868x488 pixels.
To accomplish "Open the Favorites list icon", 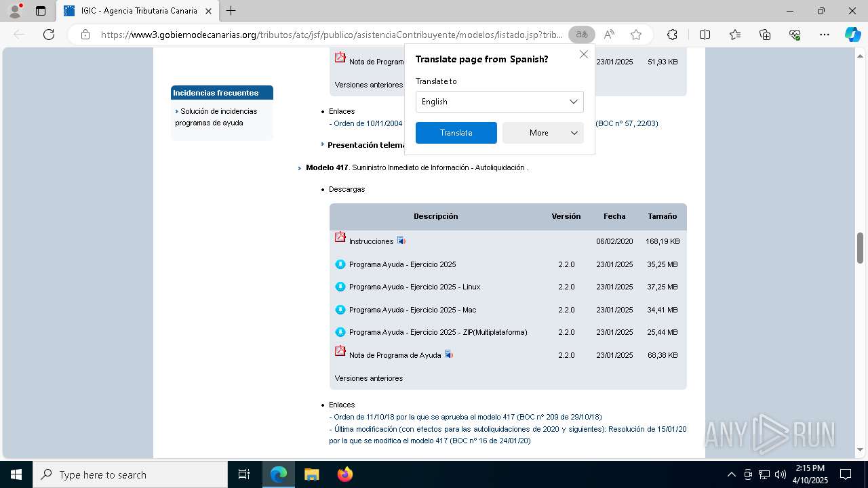I will pos(735,35).
